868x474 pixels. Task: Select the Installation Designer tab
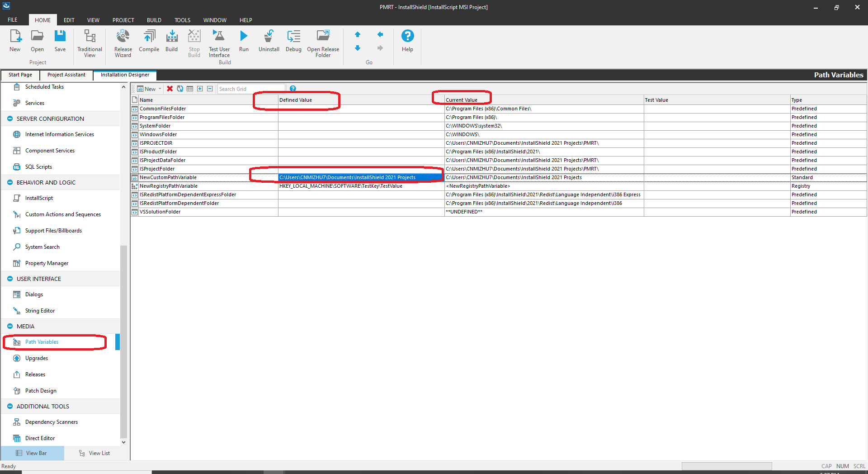coord(125,75)
